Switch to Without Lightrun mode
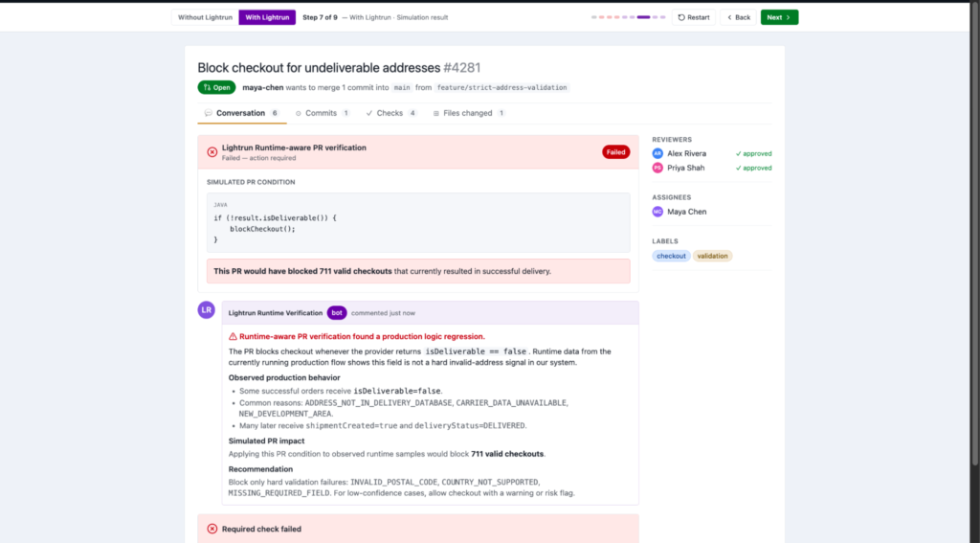The height and width of the screenshot is (543, 980). [x=205, y=17]
